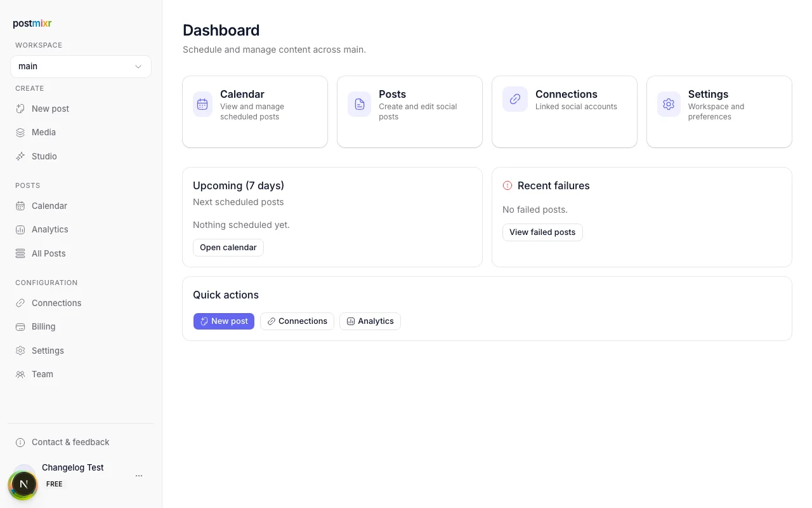Click the All Posts stack icon in the sidebar

pos(20,253)
